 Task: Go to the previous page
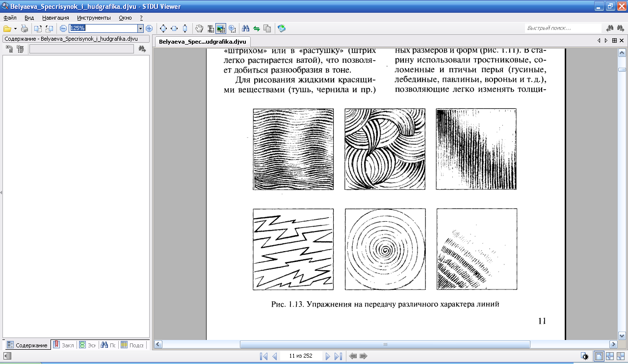pyautogui.click(x=275, y=356)
